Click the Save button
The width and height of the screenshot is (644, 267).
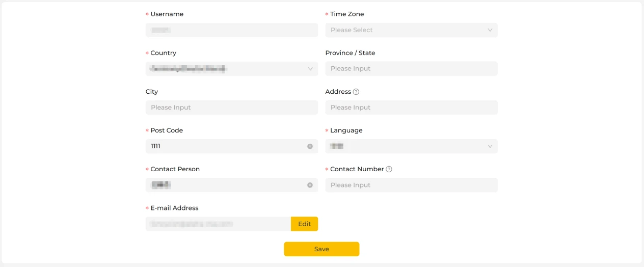(x=321, y=249)
